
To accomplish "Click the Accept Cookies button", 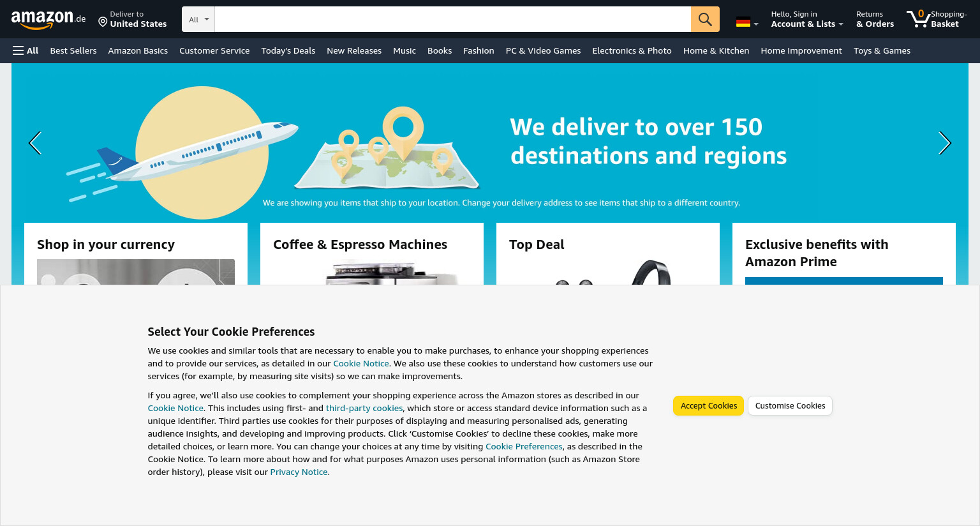I will point(708,405).
